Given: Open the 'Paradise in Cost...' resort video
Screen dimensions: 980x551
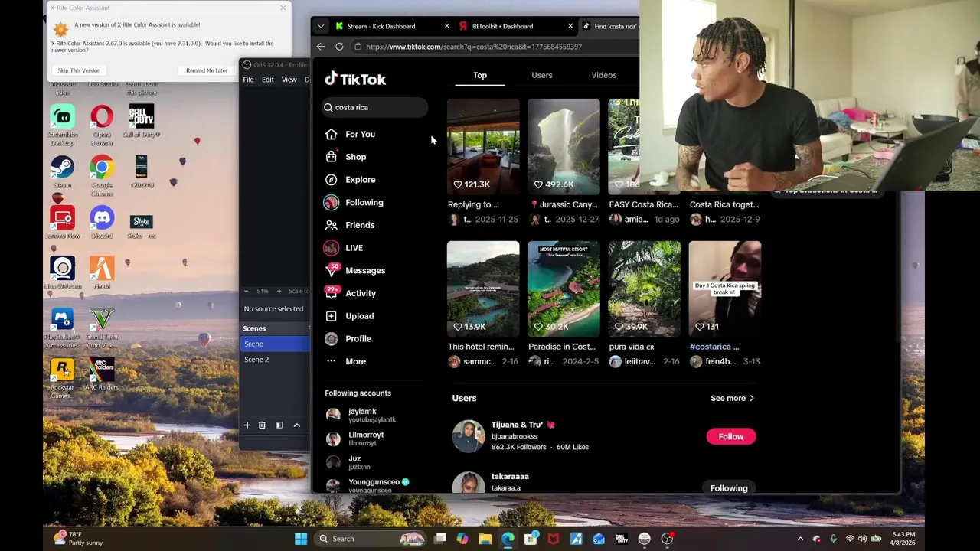Looking at the screenshot, I should pos(563,289).
